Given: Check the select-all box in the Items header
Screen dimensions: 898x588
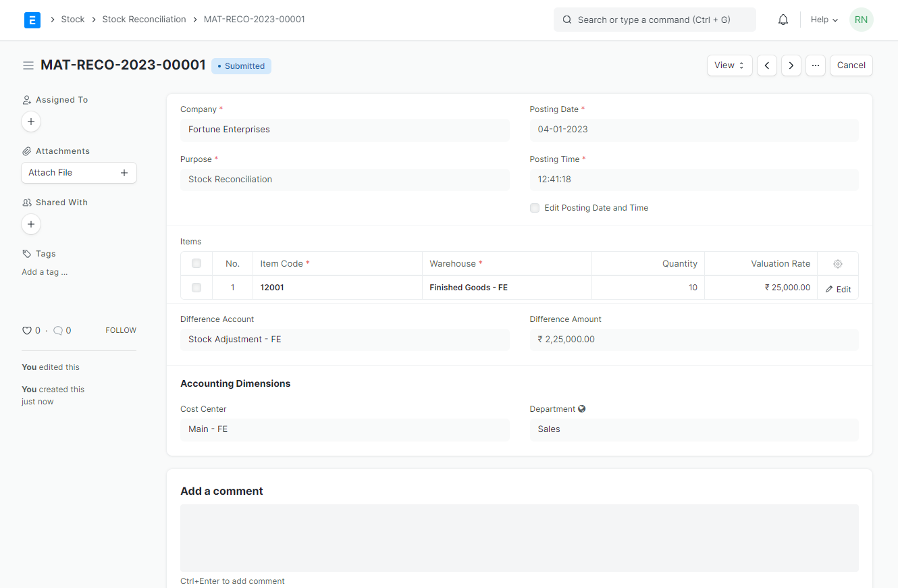Looking at the screenshot, I should coord(196,263).
